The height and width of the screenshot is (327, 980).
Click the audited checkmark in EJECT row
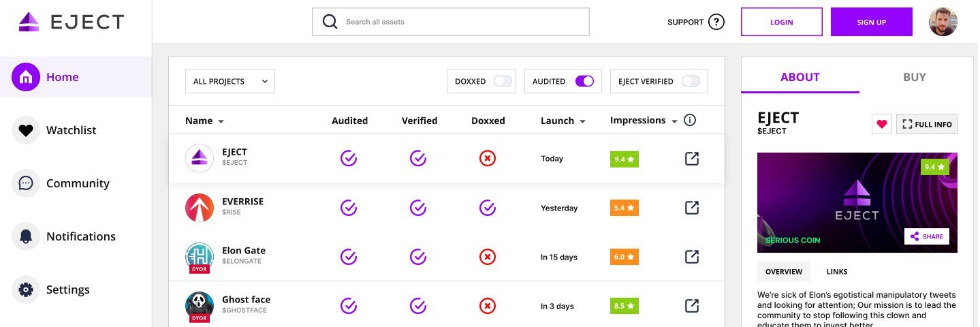pos(349,159)
